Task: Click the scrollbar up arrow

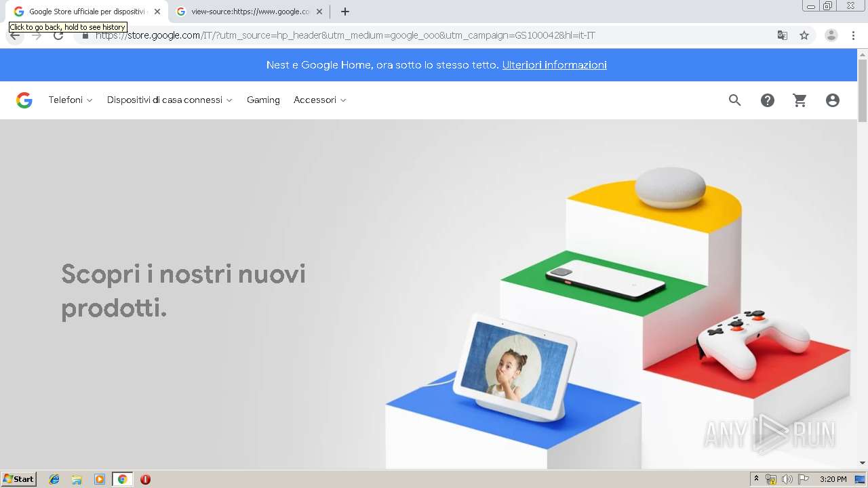Action: (863, 54)
